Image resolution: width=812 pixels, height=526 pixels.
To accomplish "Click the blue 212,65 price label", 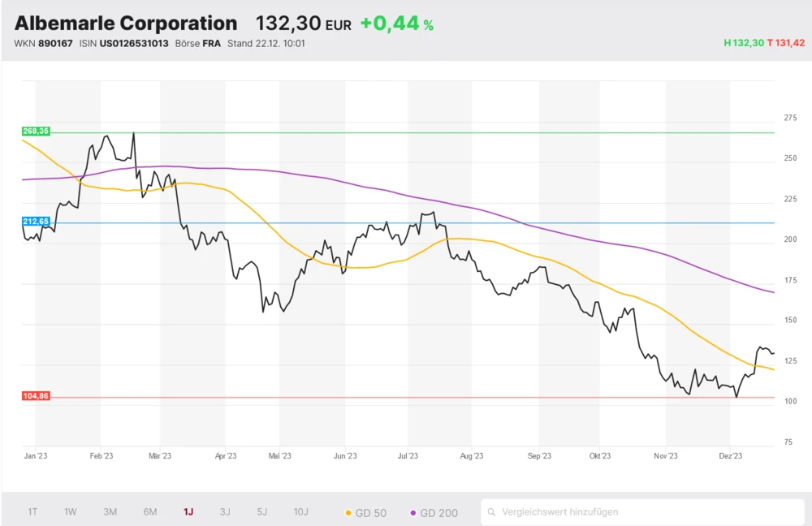I will click(x=37, y=221).
